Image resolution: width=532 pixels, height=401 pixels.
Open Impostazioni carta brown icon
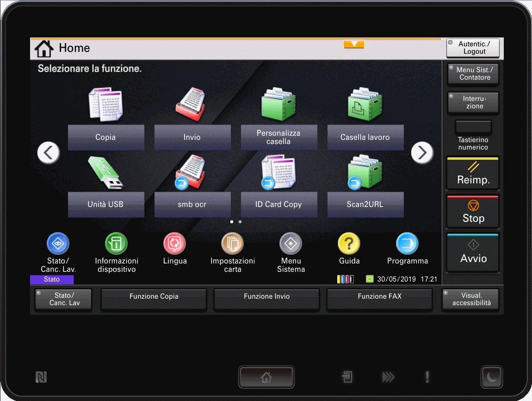point(232,244)
